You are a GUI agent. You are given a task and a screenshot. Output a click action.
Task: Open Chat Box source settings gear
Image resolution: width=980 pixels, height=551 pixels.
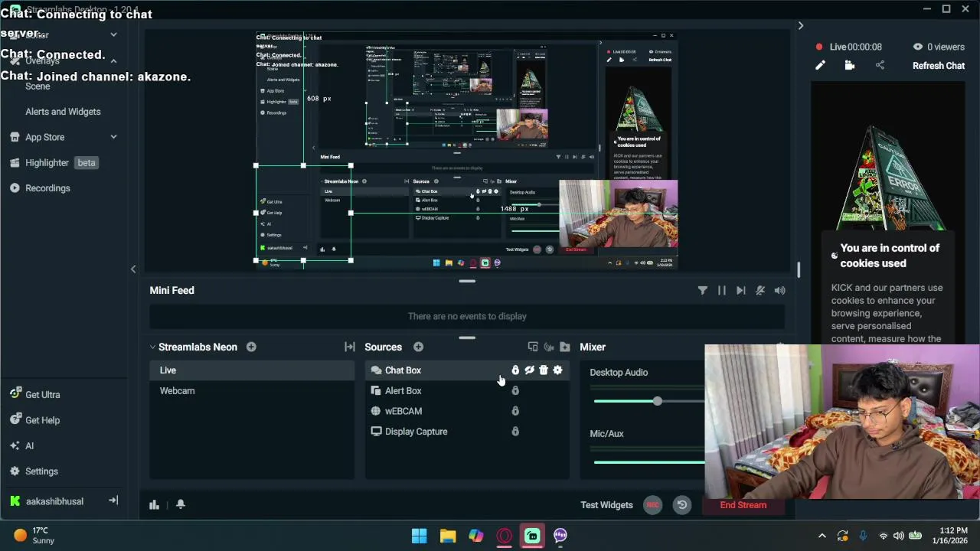(557, 370)
